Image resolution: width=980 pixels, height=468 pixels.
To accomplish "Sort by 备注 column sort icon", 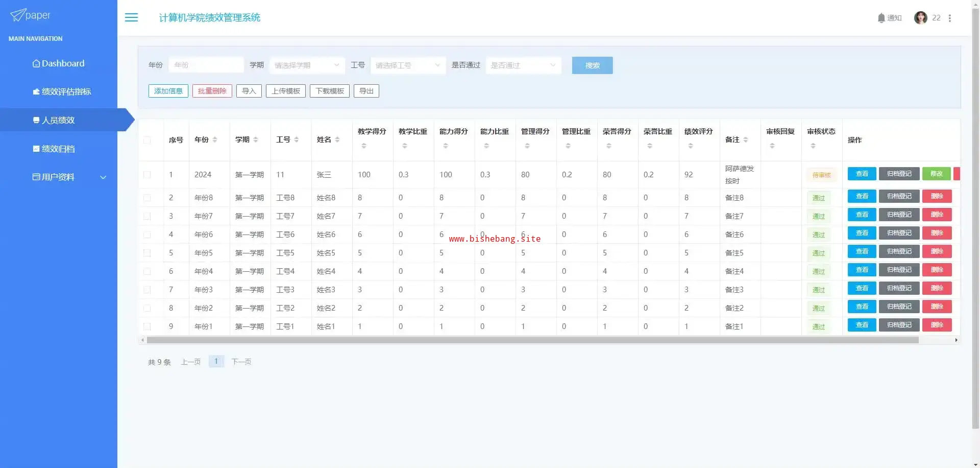I will coord(746,139).
